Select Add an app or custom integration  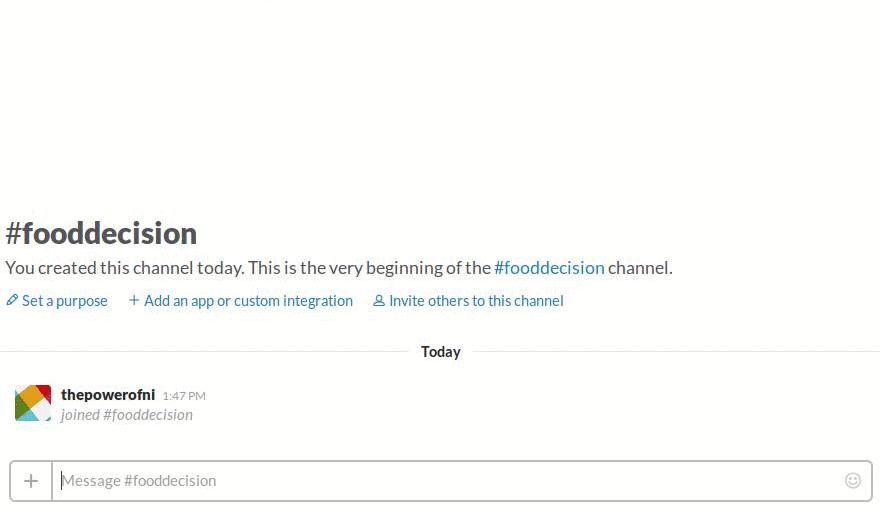[248, 301]
